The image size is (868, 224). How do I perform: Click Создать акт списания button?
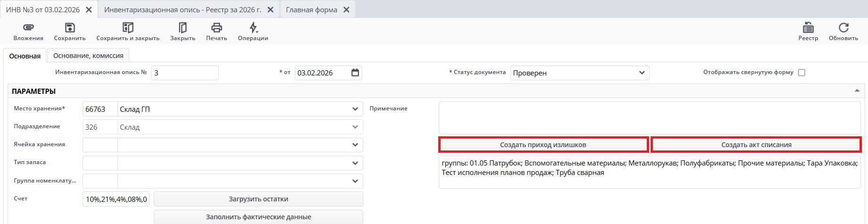[756, 145]
